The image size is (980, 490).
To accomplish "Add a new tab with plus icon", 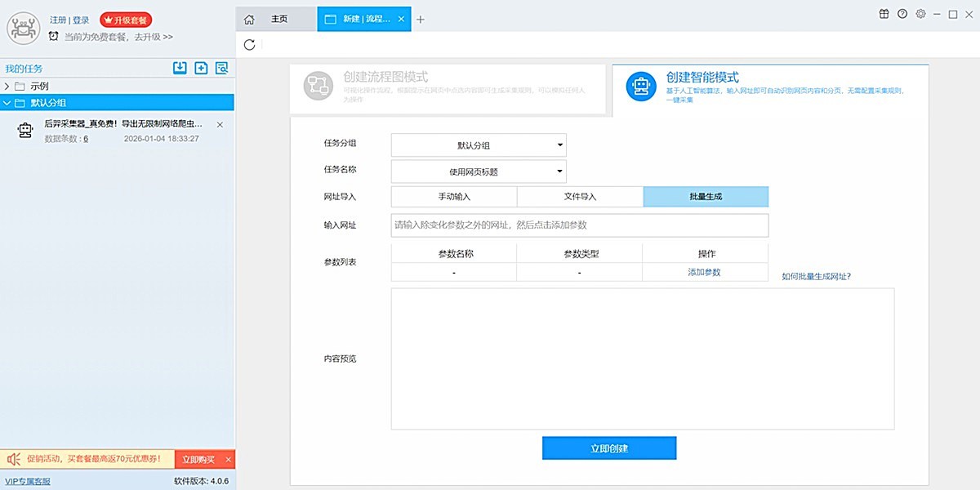I will pos(421,20).
